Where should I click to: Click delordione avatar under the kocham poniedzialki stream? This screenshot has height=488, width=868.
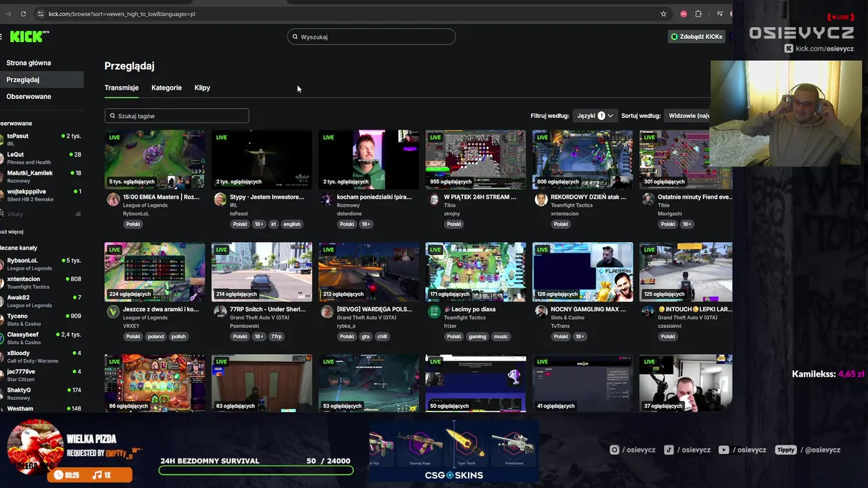(x=327, y=199)
